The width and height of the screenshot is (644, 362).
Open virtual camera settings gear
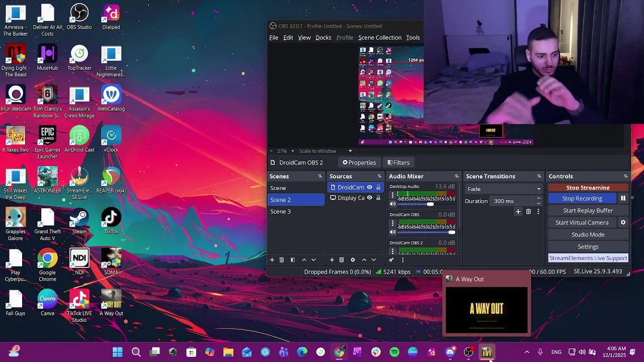[x=623, y=223]
